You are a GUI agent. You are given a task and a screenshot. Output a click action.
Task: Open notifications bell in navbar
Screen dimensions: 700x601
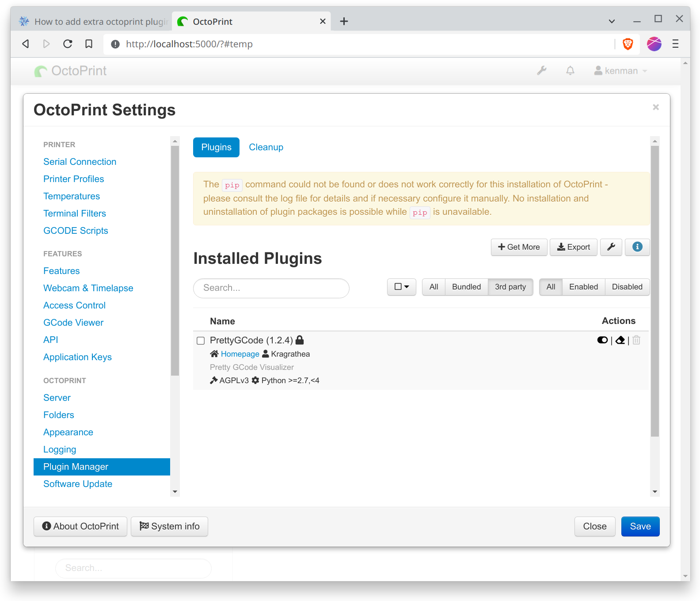pos(571,71)
